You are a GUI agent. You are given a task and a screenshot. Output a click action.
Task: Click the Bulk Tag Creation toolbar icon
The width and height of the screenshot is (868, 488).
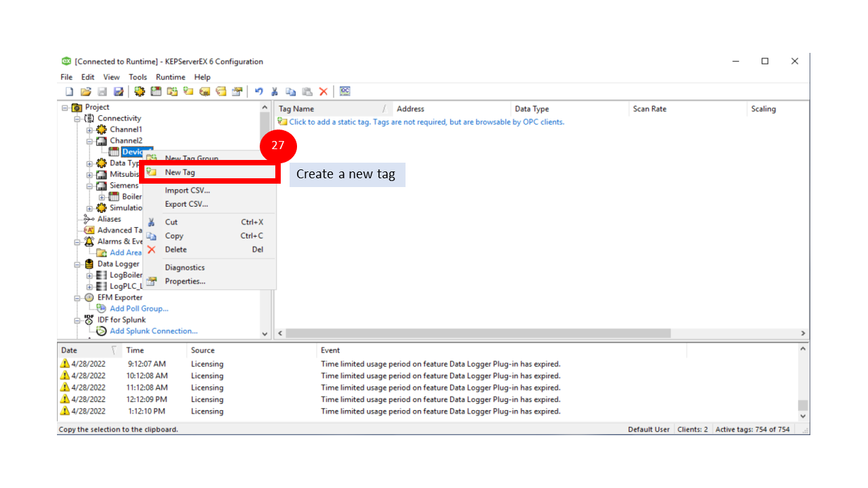pos(204,91)
